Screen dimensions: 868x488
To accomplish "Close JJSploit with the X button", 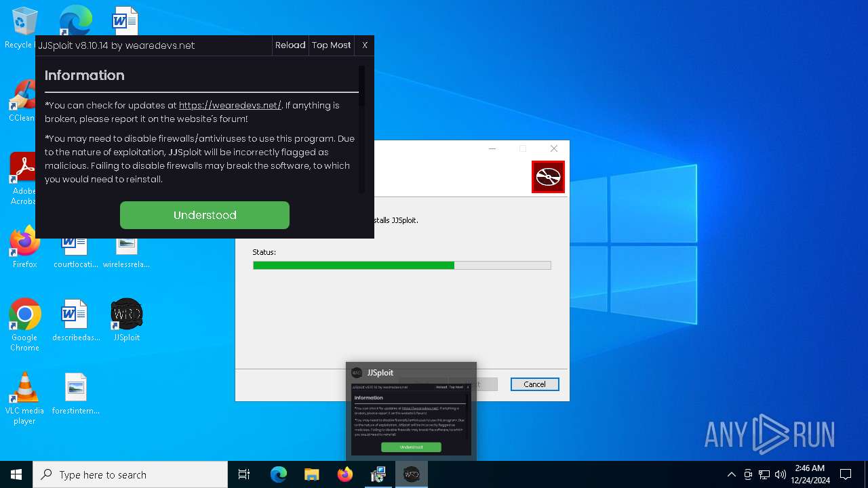I will (365, 45).
